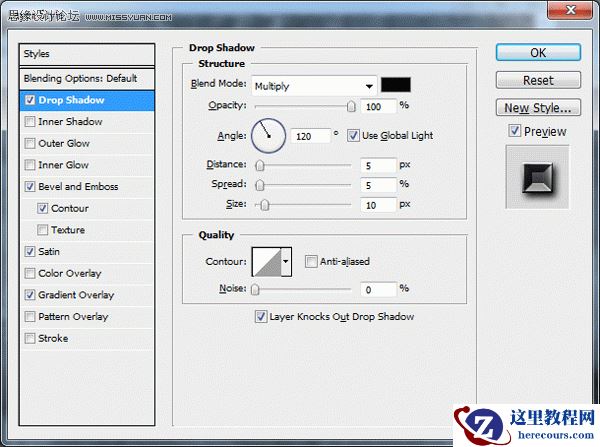Click the style preview thumbnail
Screen dimensions: 600x447
click(x=537, y=177)
